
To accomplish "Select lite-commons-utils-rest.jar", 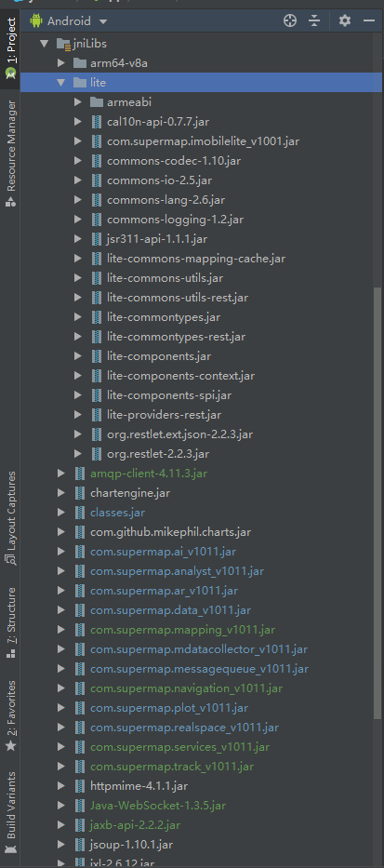I will (178, 298).
